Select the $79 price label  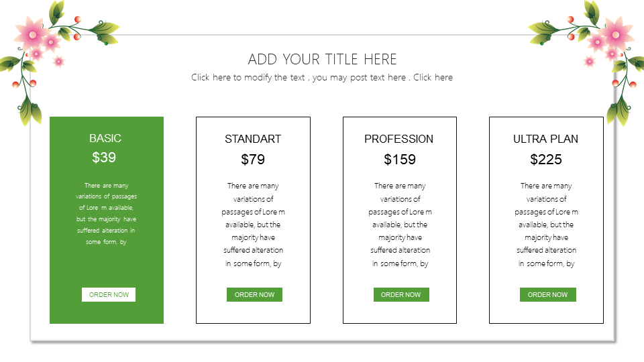[x=253, y=160]
